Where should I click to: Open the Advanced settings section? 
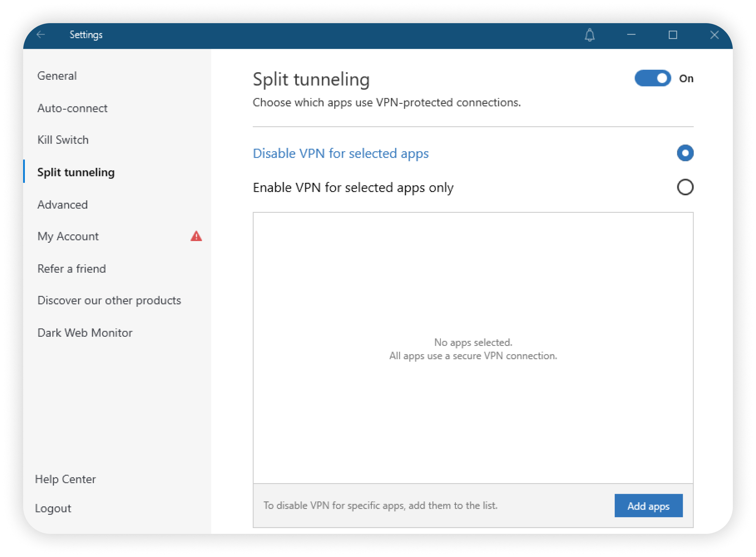(x=63, y=205)
